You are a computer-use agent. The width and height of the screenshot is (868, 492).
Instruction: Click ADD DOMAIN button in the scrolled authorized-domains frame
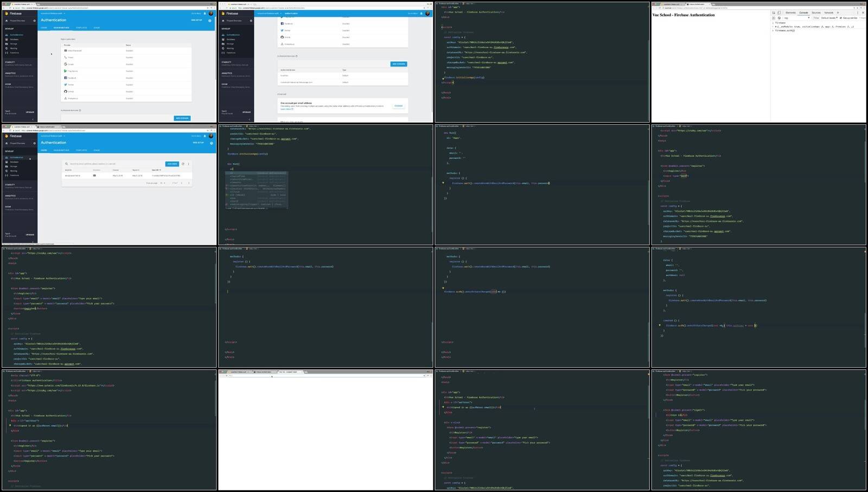[399, 64]
